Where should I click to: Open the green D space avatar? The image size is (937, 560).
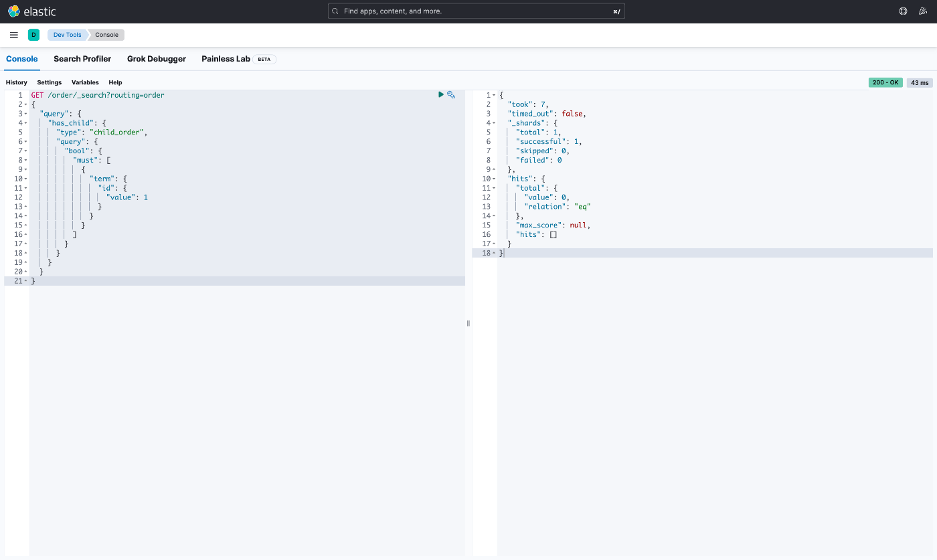(33, 35)
